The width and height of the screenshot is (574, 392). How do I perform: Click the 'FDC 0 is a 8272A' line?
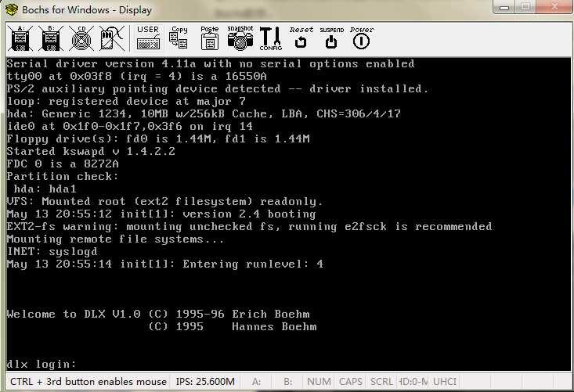(63, 164)
